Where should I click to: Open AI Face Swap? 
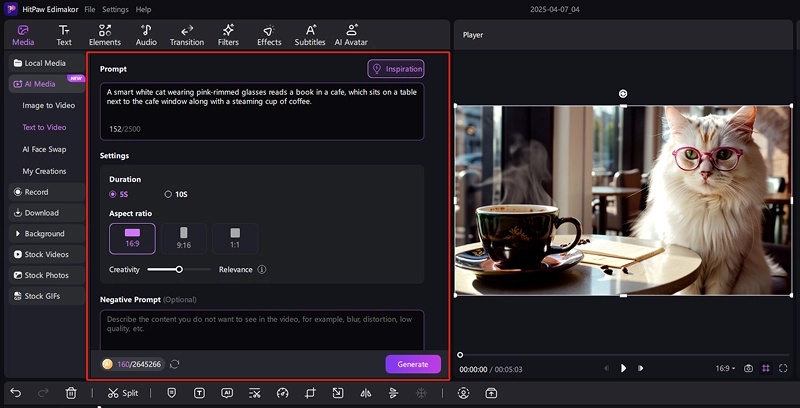tap(44, 149)
